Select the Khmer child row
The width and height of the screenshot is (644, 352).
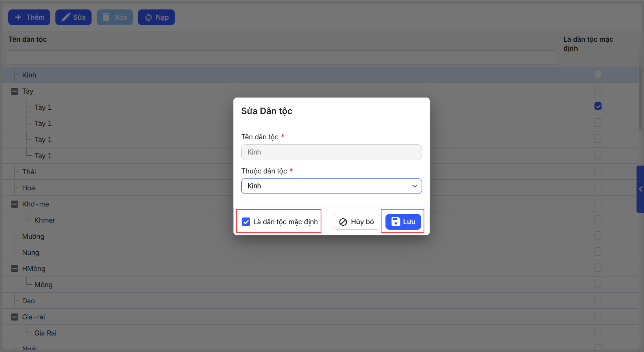pos(45,220)
